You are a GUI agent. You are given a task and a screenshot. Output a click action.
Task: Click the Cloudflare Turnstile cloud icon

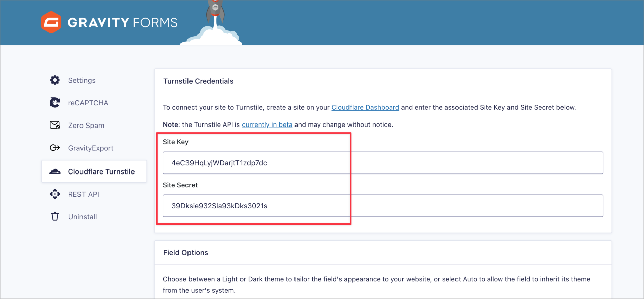tap(55, 171)
